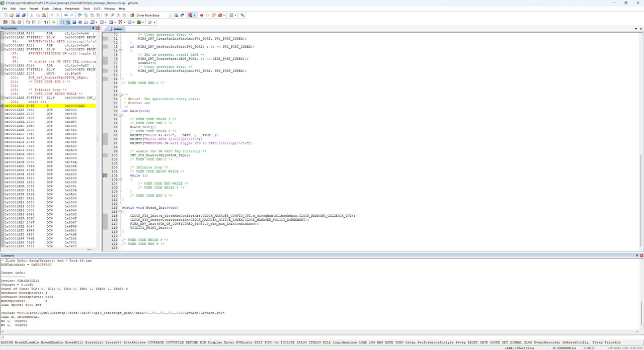
Task: Pin the Disassembly panel with autohide pushpin
Action: tap(94, 28)
